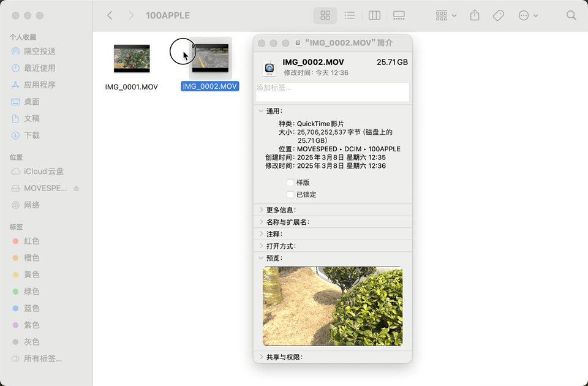The width and height of the screenshot is (588, 386).
Task: Switch Finder to column view
Action: [x=374, y=15]
